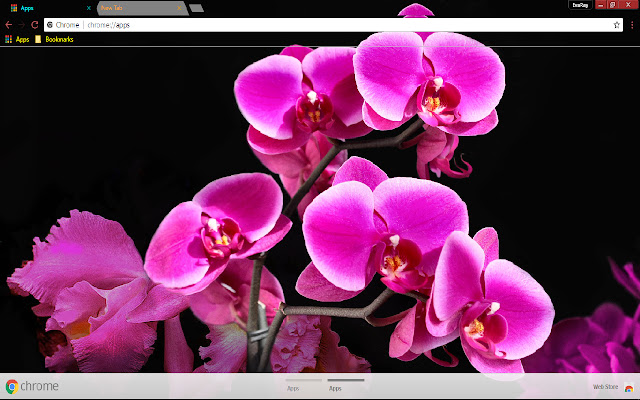This screenshot has width=640, height=400.
Task: Close the New Tab tab
Action: (x=178, y=8)
